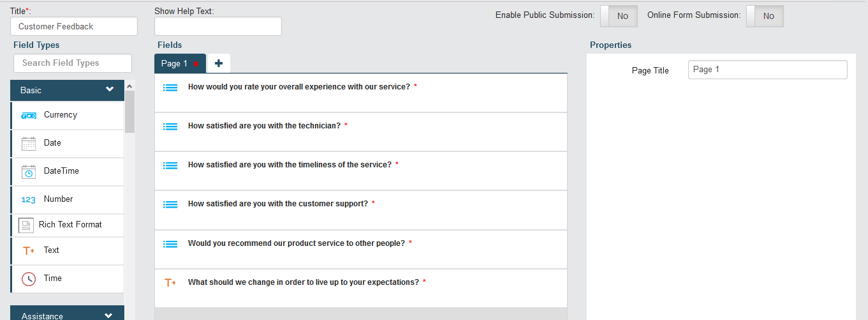Switch to the Page 1 tab
Image resolution: width=868 pixels, height=320 pixels.
pos(174,64)
